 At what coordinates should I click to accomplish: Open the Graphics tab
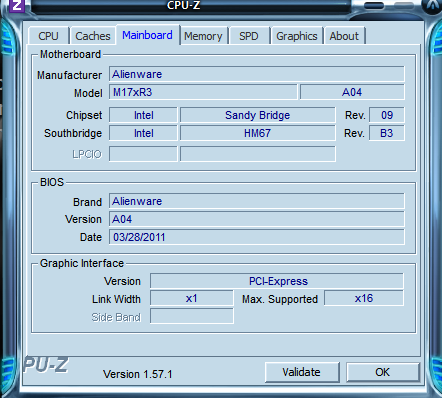297,36
